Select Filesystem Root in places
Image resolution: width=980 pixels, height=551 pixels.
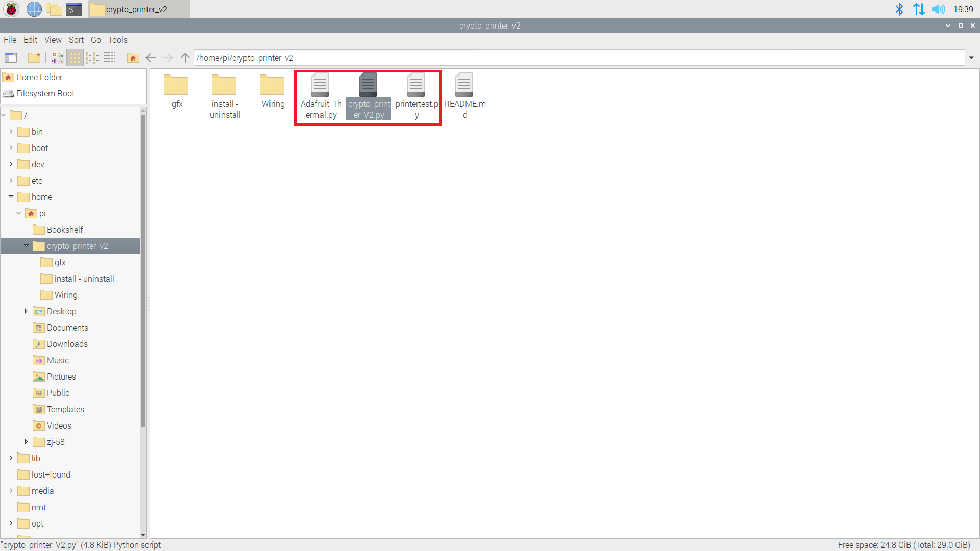[45, 93]
